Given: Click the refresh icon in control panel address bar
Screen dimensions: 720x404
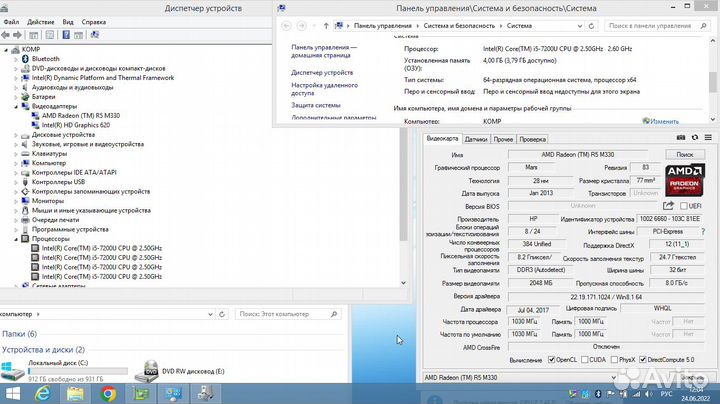Looking at the screenshot, I should tap(591, 26).
